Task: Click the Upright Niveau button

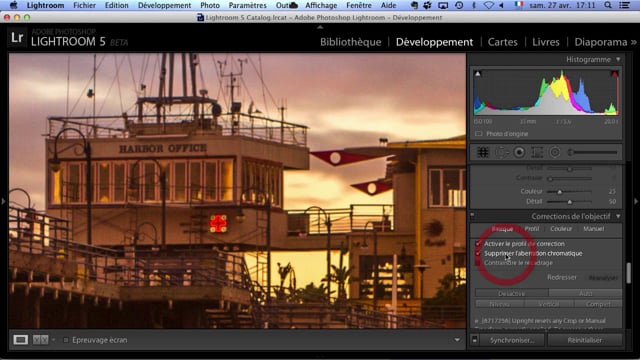Action: click(499, 304)
